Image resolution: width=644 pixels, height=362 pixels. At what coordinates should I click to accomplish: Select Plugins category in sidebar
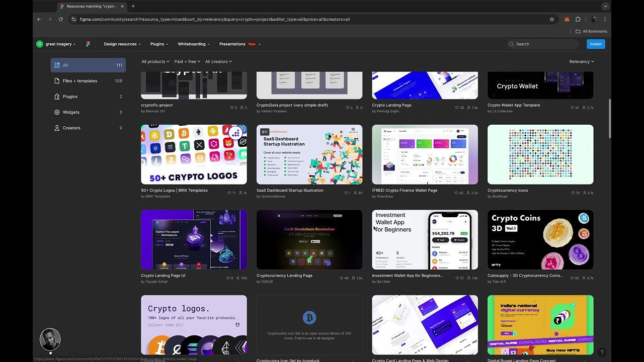[88, 97]
